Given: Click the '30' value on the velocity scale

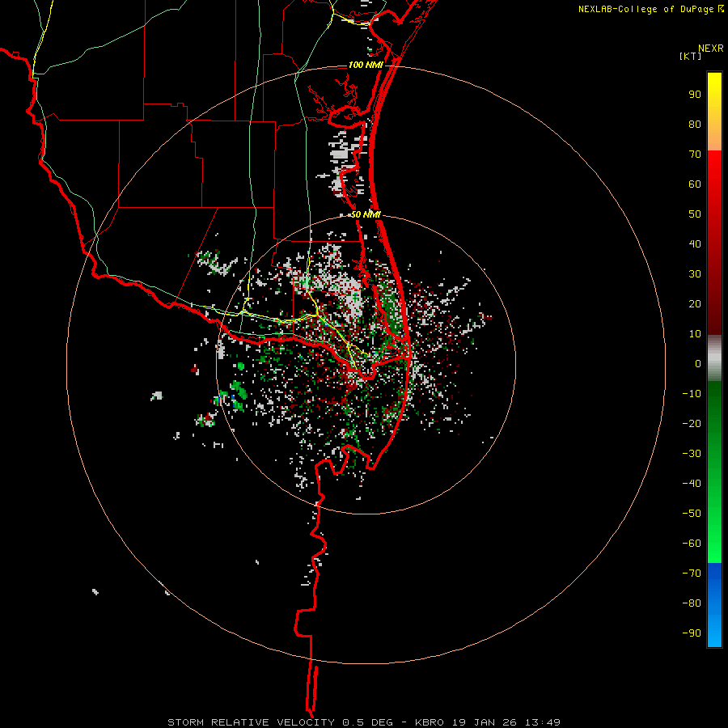Looking at the screenshot, I should [695, 274].
